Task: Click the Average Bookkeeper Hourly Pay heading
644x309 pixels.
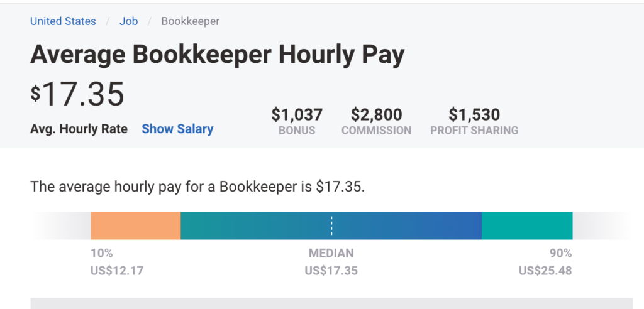Action: pos(217,55)
